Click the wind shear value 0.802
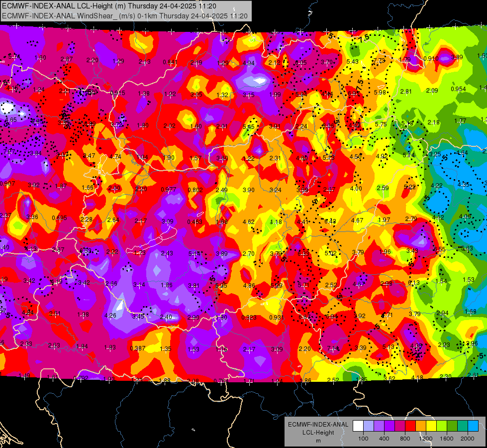 coord(195,190)
